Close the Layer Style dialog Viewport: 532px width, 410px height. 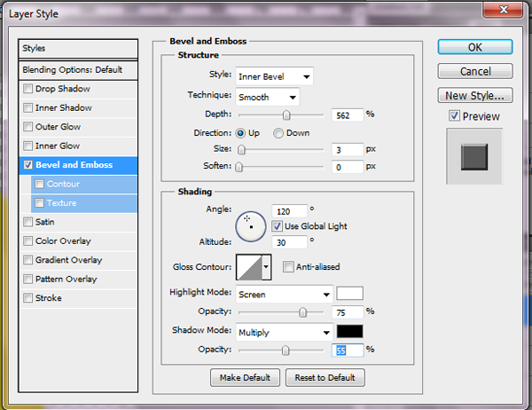pos(503,10)
